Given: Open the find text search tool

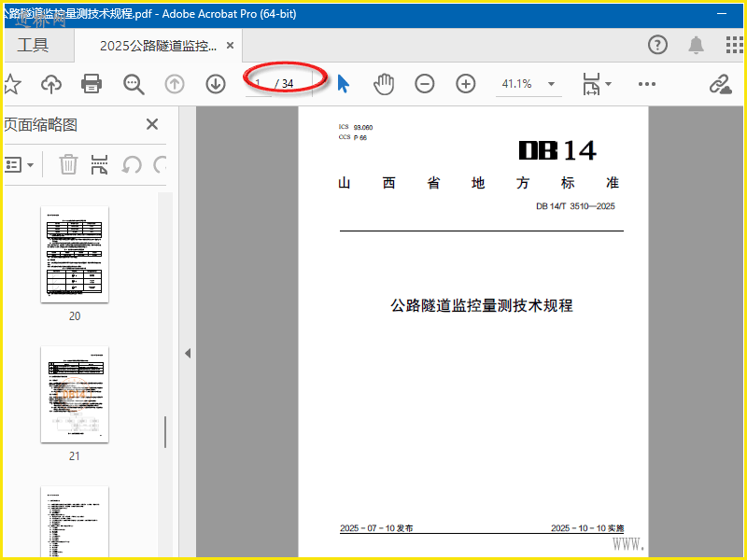Looking at the screenshot, I should (x=134, y=84).
